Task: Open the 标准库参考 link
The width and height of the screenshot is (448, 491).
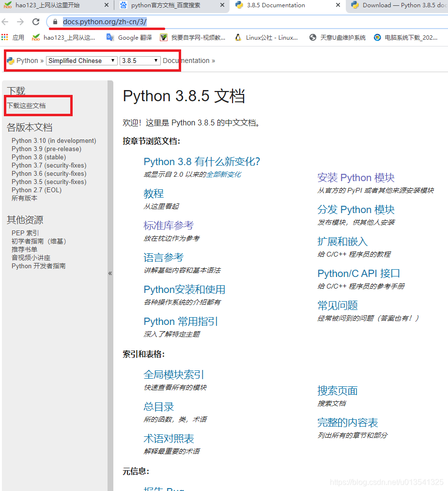Action: click(169, 226)
